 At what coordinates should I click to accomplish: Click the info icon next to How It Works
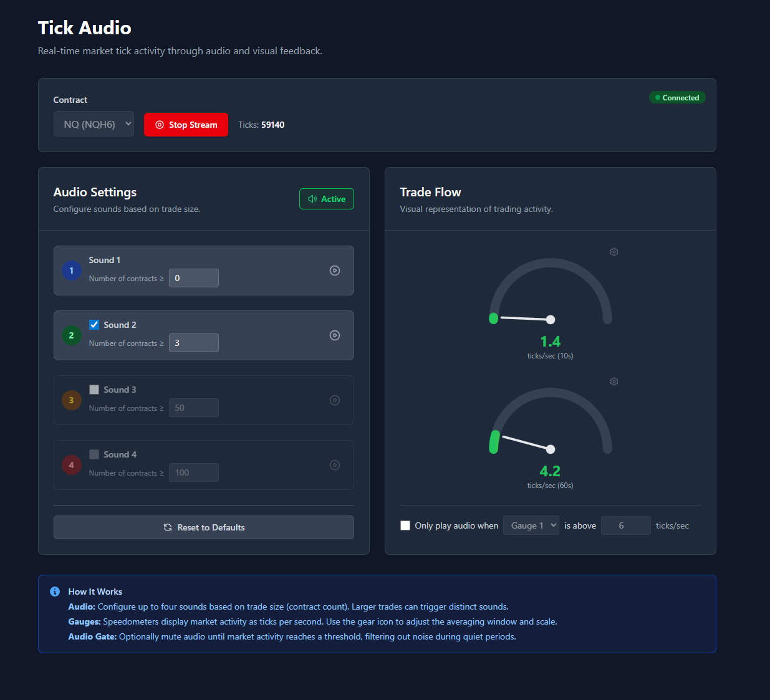click(x=54, y=591)
